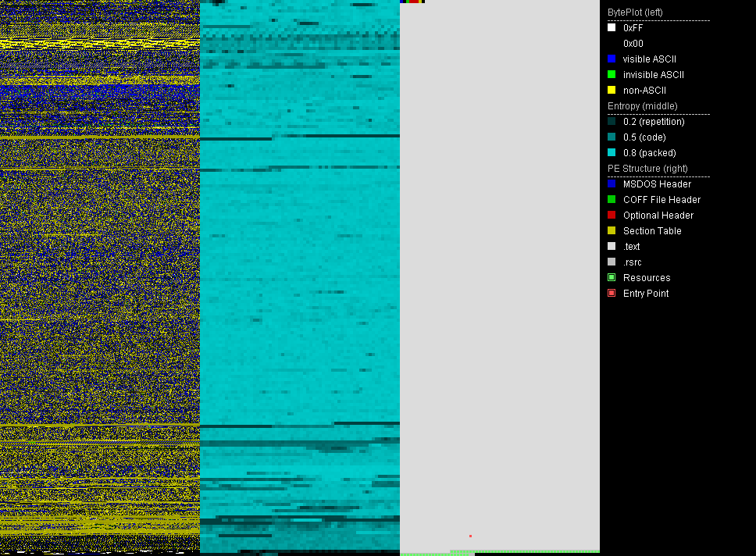Pick the cyan 0.8 (packed) swatch
This screenshot has height=556, width=756.
tap(612, 153)
